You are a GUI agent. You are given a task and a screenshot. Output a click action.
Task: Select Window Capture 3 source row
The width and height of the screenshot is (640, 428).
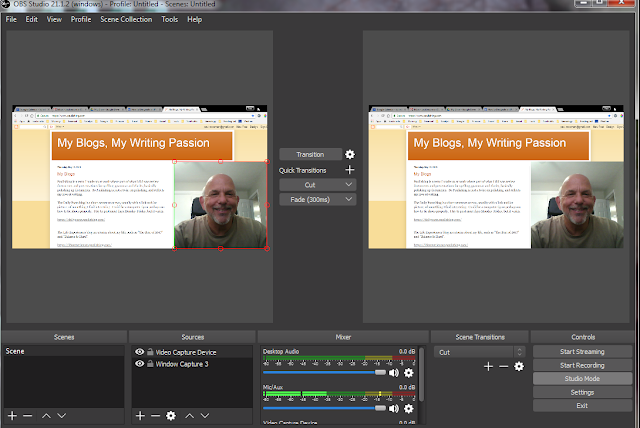(x=192, y=364)
